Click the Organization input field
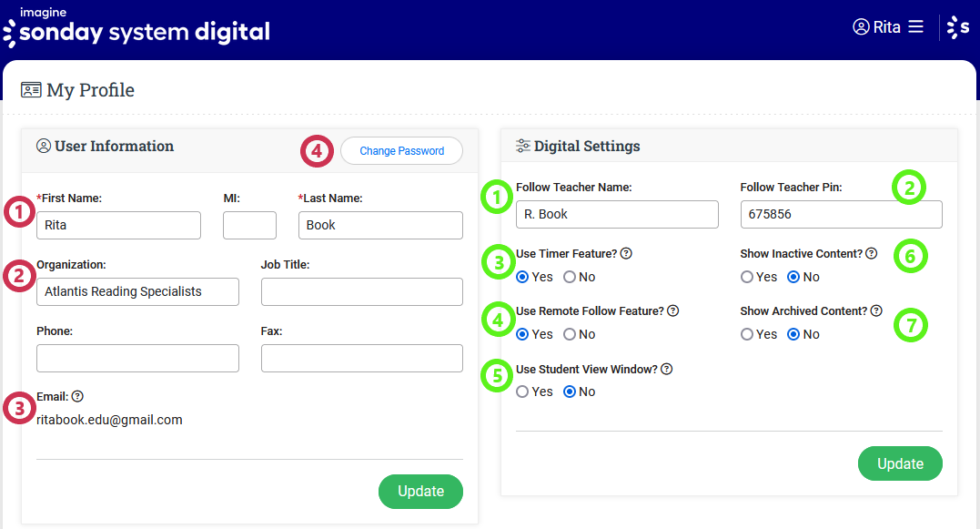980x529 pixels. coord(137,291)
